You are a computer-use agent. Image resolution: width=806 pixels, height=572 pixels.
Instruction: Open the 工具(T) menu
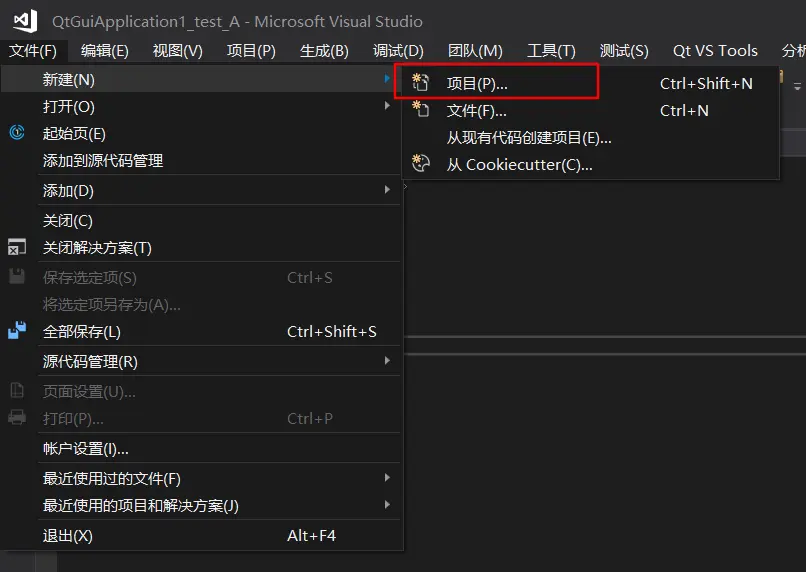point(552,51)
